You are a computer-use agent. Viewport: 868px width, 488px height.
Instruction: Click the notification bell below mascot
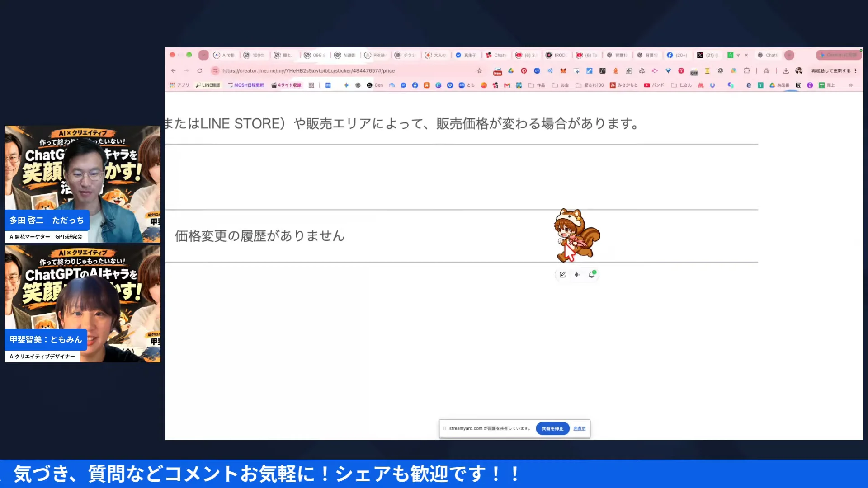click(x=592, y=274)
